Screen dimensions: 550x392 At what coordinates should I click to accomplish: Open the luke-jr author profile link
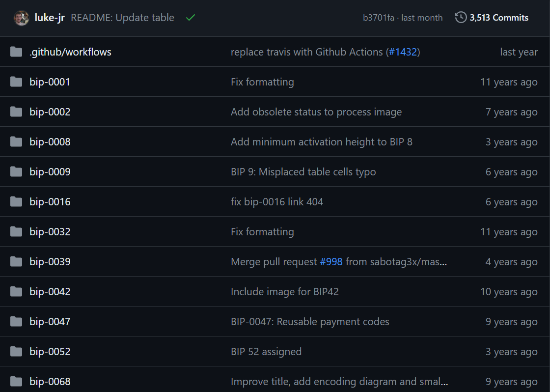(50, 18)
